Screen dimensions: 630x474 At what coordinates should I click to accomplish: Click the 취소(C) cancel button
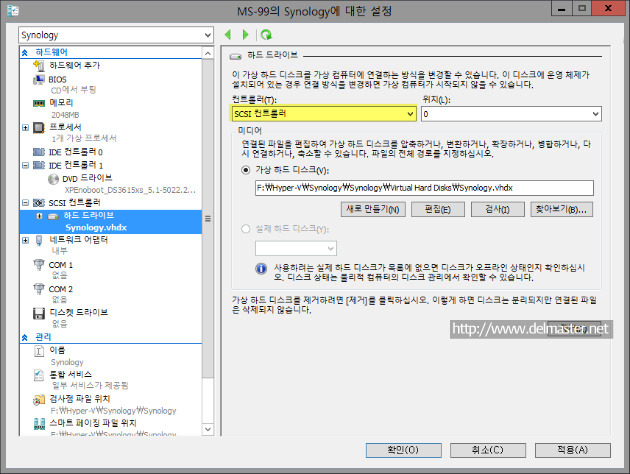coord(488,450)
